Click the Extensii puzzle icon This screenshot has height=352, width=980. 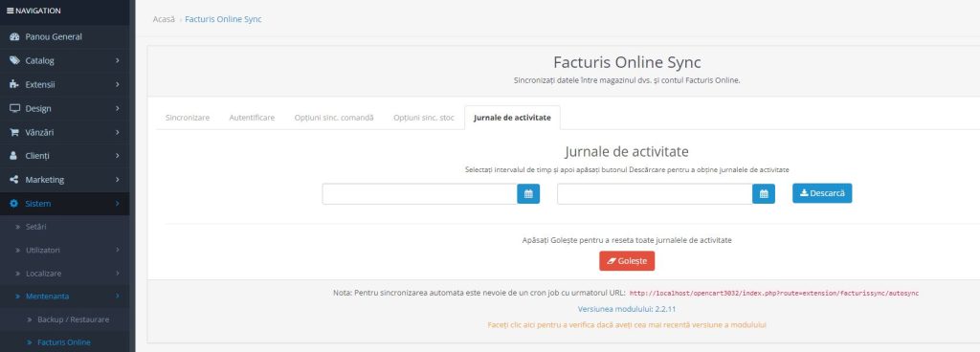pyautogui.click(x=14, y=84)
